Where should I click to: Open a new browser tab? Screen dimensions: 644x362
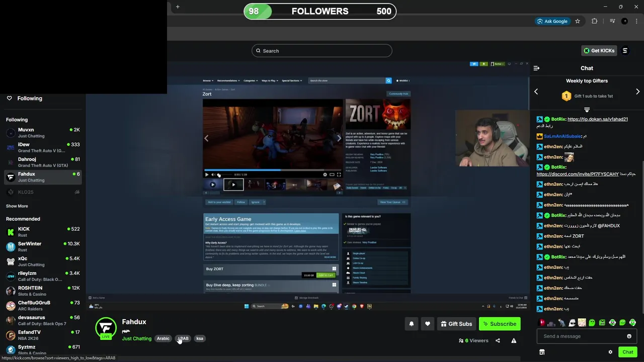[x=178, y=7]
